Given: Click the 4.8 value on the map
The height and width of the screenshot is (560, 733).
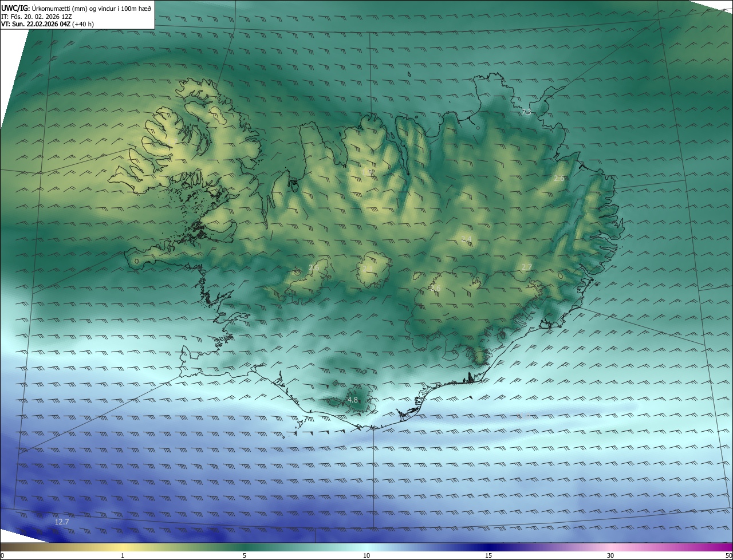Looking at the screenshot, I should (x=353, y=400).
